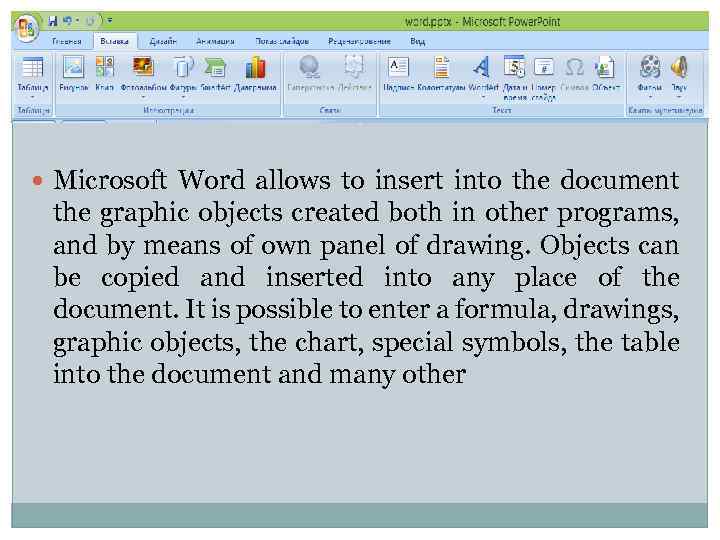
Task: Expand the WordArt dropdown arrow
Action: 483,97
